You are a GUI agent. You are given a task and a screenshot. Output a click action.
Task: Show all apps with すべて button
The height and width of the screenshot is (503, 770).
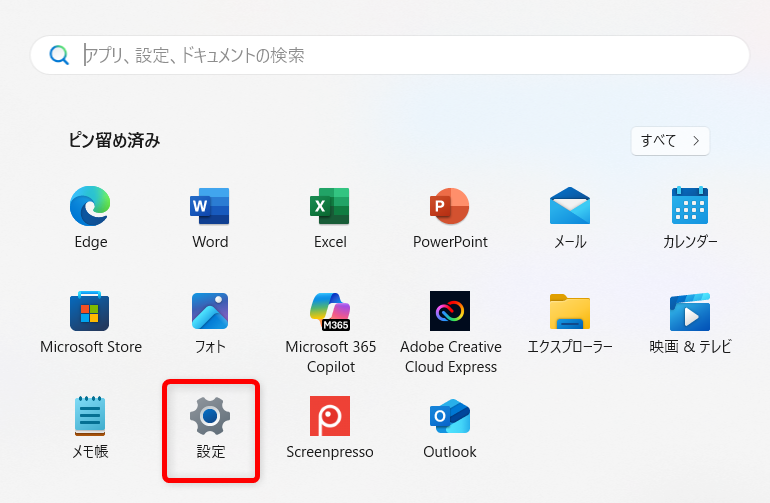tap(670, 141)
